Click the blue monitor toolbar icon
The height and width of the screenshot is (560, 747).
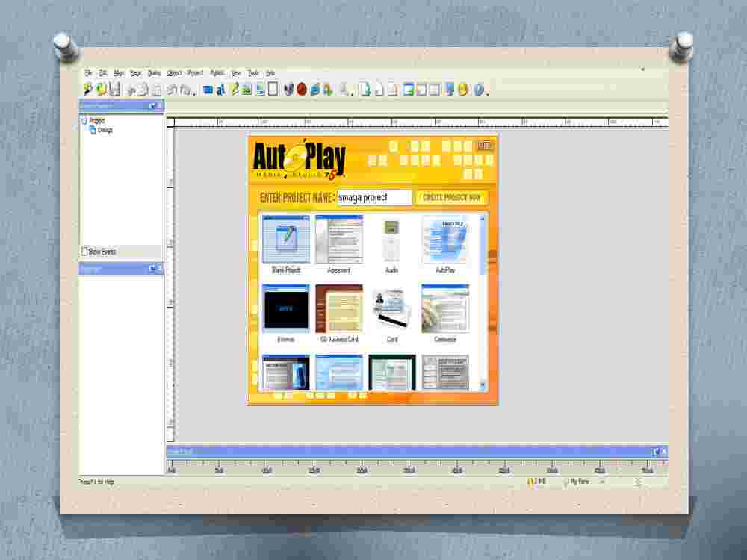click(x=449, y=90)
